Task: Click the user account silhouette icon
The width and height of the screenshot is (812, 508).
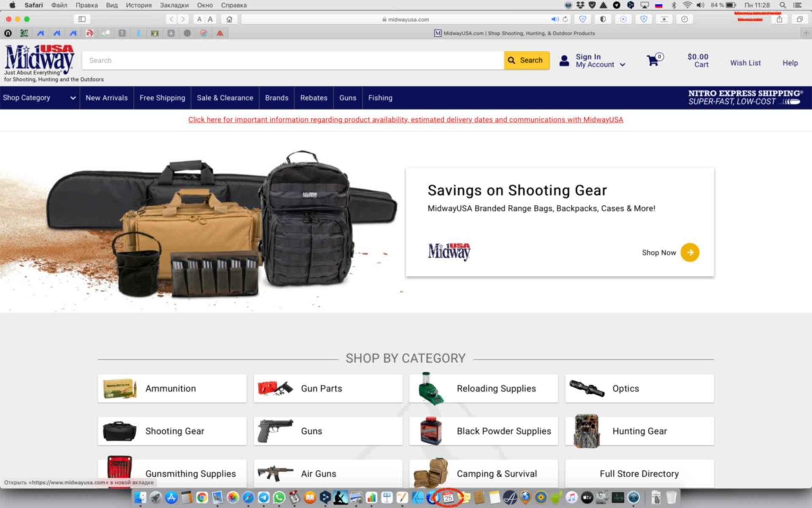Action: 564,61
